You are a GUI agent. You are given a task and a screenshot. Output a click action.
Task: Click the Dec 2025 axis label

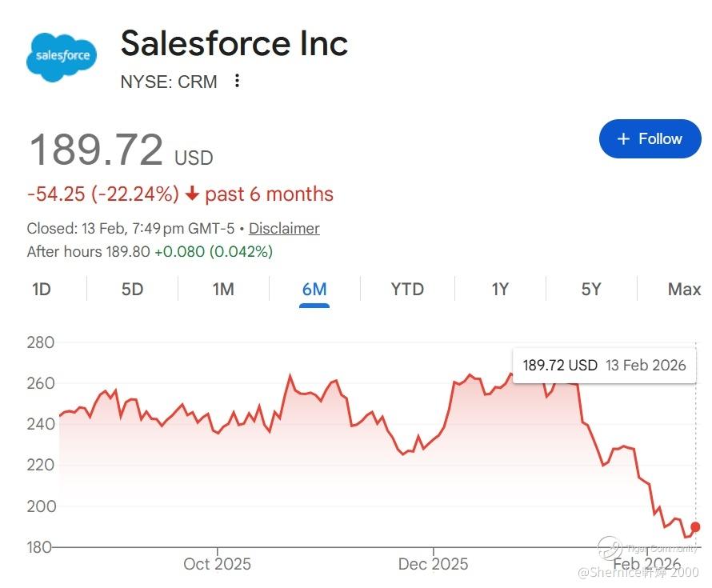(x=433, y=564)
